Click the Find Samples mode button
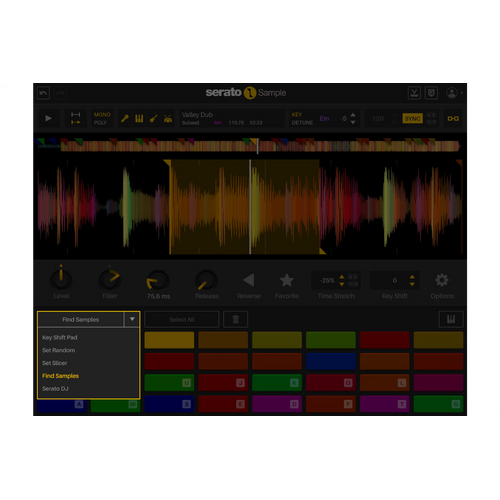The width and height of the screenshot is (500, 500). pos(81,319)
